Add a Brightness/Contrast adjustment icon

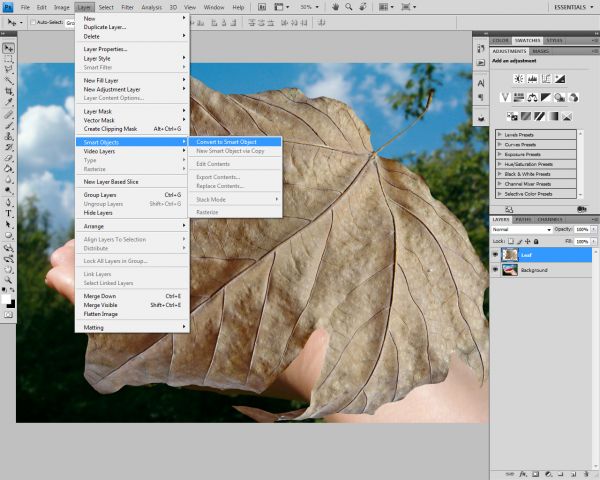point(518,79)
